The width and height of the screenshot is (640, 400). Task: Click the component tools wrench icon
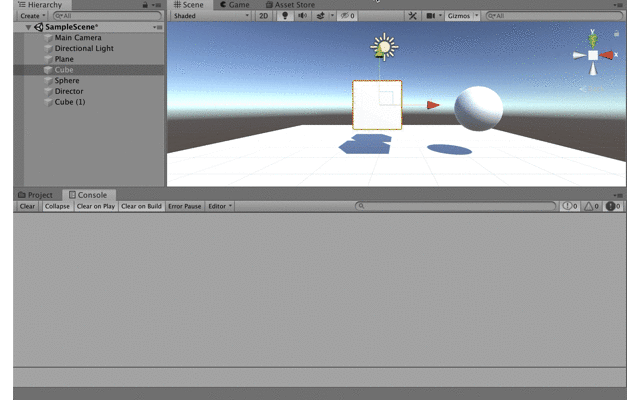coord(413,16)
